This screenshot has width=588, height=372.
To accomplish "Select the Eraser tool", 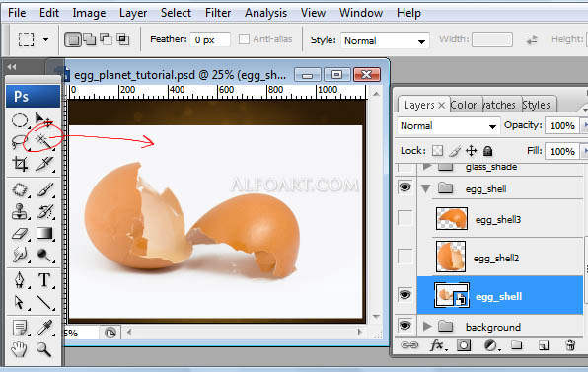I will tap(20, 234).
